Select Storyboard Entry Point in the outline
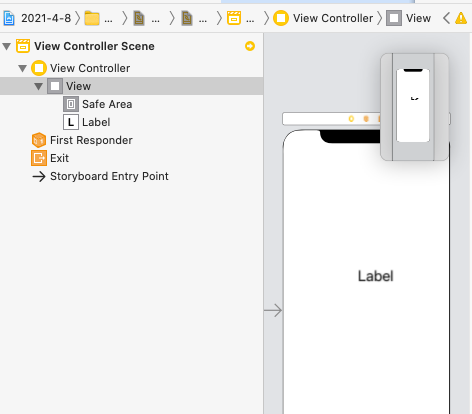The width and height of the screenshot is (472, 414). click(109, 176)
